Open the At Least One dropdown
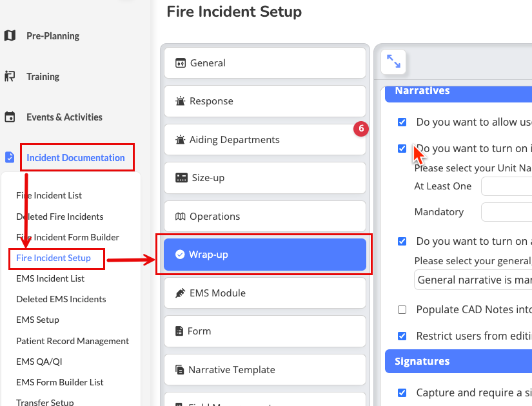 click(x=506, y=186)
